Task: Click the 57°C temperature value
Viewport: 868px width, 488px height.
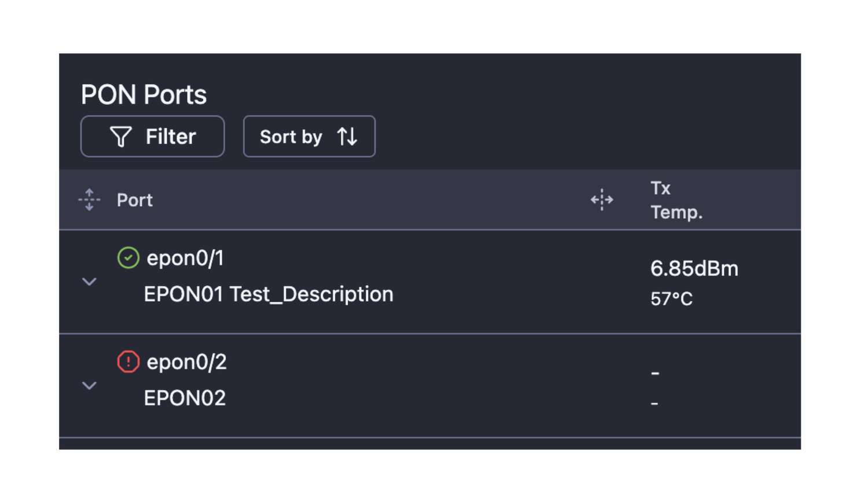Action: pyautogui.click(x=671, y=299)
